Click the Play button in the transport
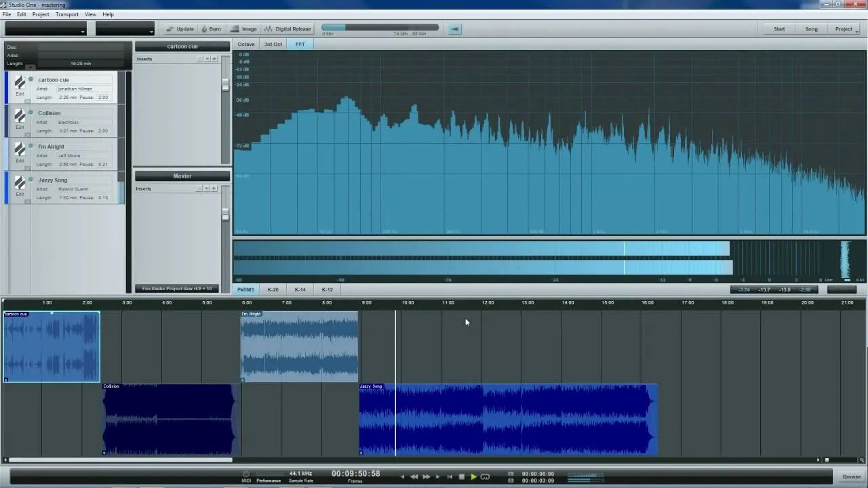The image size is (868, 488). [x=473, y=476]
